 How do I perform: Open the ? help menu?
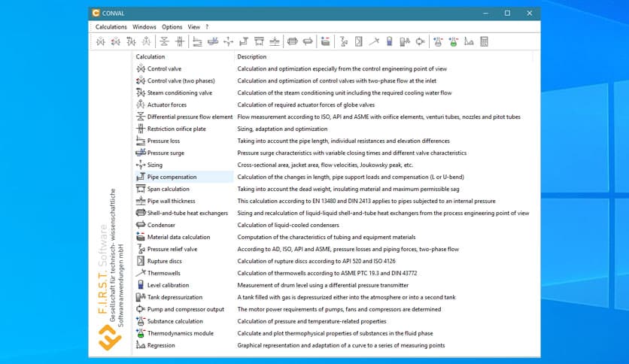tap(208, 27)
